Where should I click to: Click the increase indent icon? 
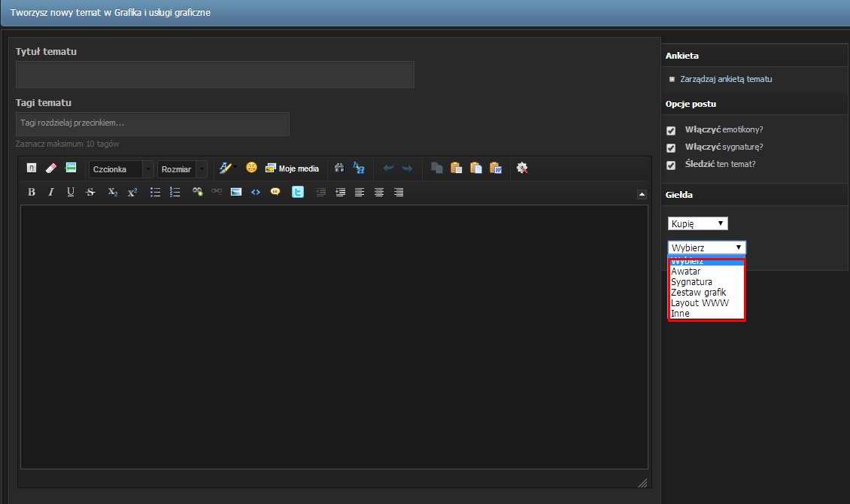click(x=341, y=193)
